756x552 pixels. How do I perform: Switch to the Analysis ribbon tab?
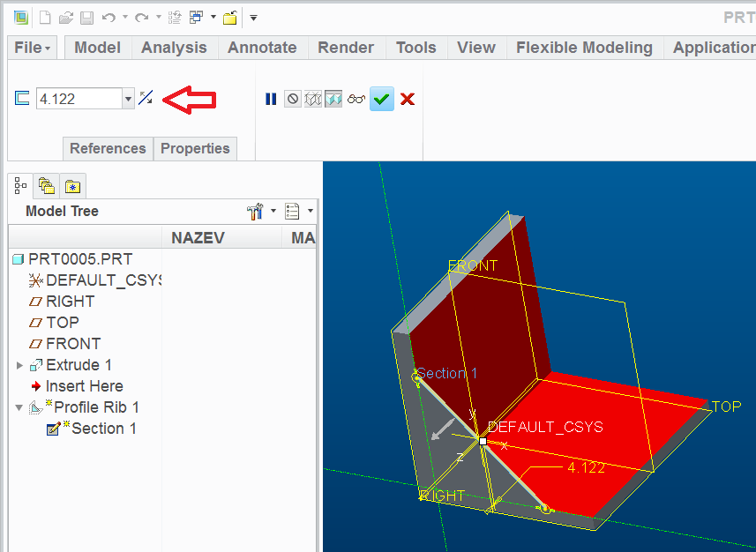coord(174,48)
